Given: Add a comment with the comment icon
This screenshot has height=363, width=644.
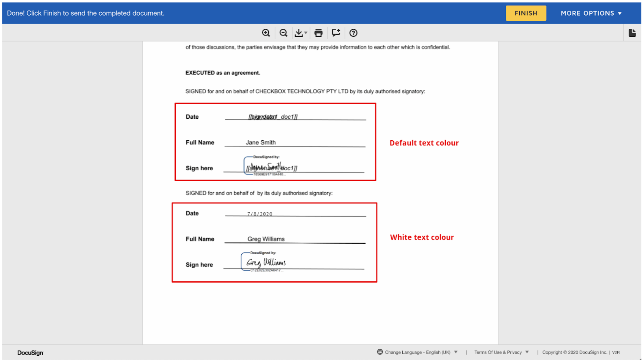Looking at the screenshot, I should tap(336, 33).
